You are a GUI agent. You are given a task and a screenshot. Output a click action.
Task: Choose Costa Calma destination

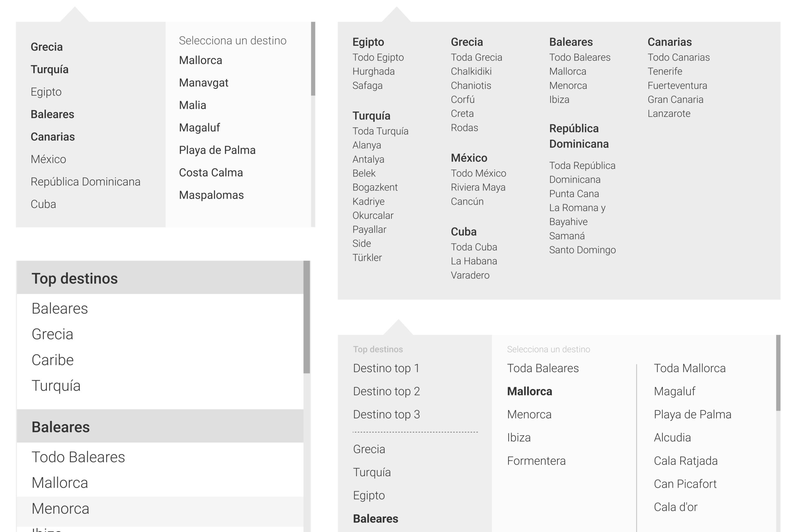[211, 173]
